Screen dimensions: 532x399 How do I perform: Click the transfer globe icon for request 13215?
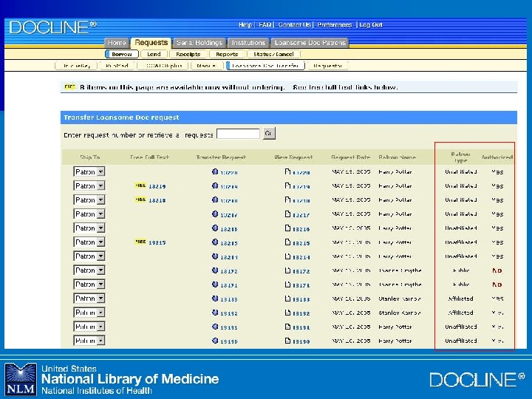click(x=215, y=242)
